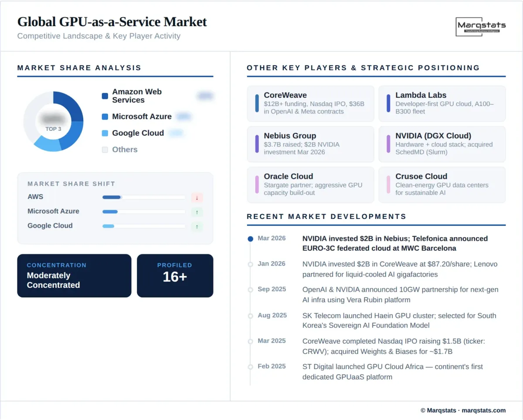Select the Google Cloud legend color square

click(105, 133)
